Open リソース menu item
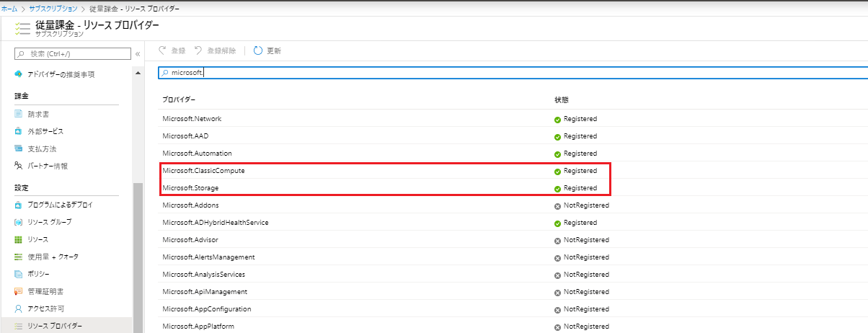Image resolution: width=868 pixels, height=333 pixels. tap(38, 239)
